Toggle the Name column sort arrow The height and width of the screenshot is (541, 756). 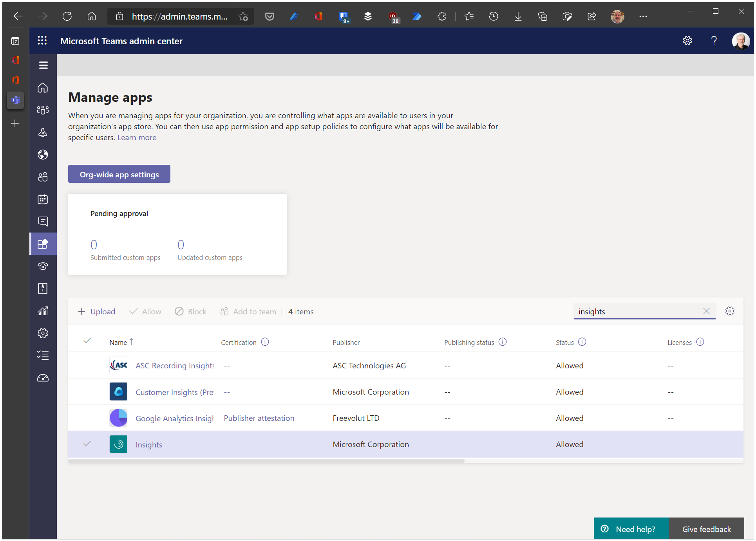(131, 341)
